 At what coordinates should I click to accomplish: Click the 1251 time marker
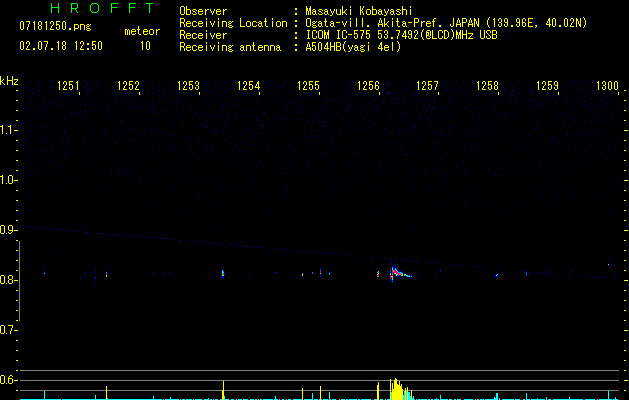pos(68,86)
